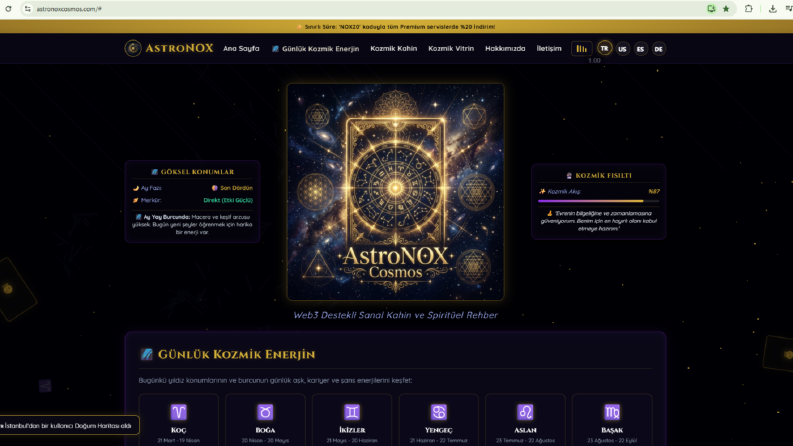Image resolution: width=793 pixels, height=446 pixels.
Task: Click the Aslan card name label
Action: pyautogui.click(x=525, y=430)
